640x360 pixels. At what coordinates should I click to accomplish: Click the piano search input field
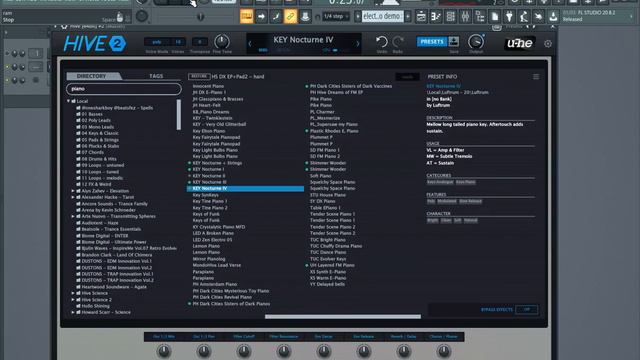coord(124,89)
